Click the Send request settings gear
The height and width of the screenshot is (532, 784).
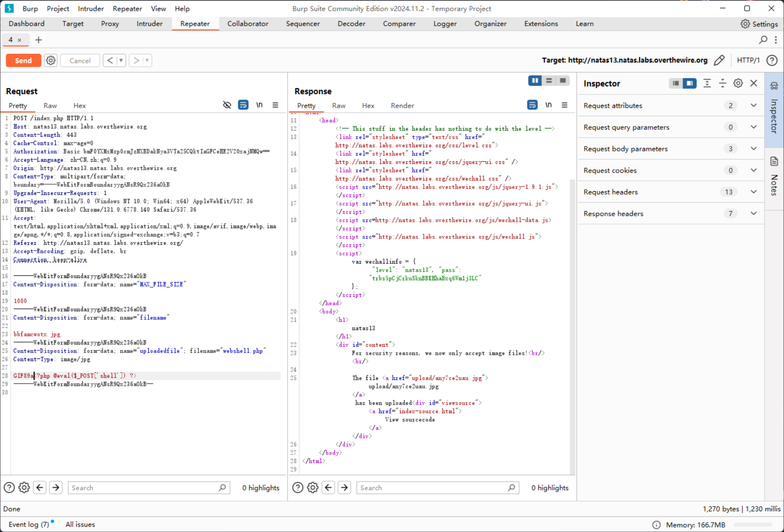click(51, 60)
